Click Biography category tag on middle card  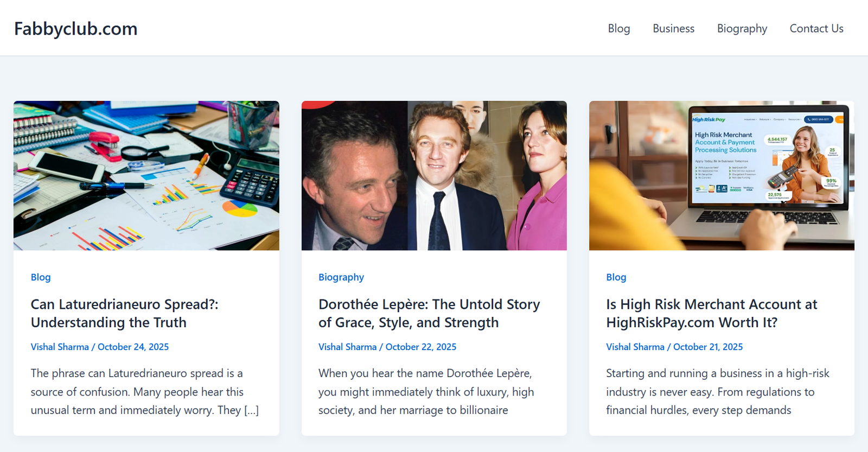[341, 277]
